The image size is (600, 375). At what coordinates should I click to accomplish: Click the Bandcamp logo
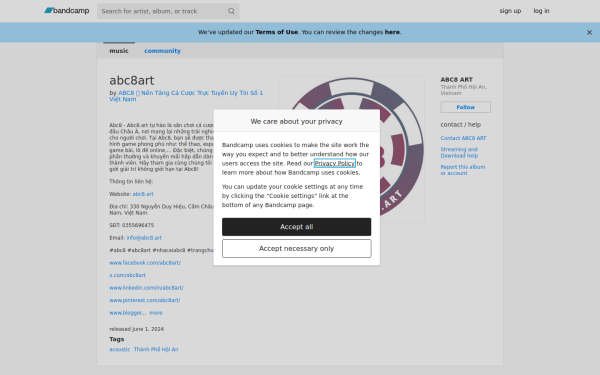(x=67, y=11)
